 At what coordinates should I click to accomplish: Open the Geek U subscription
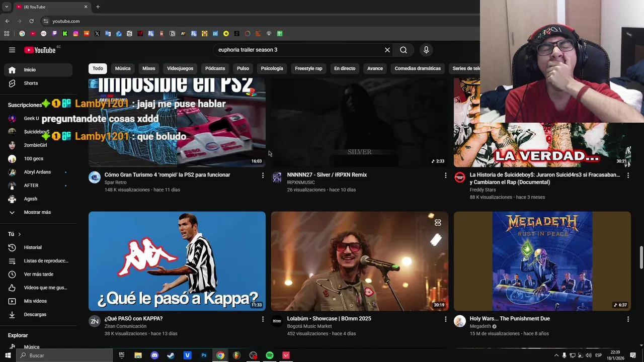tap(38, 119)
